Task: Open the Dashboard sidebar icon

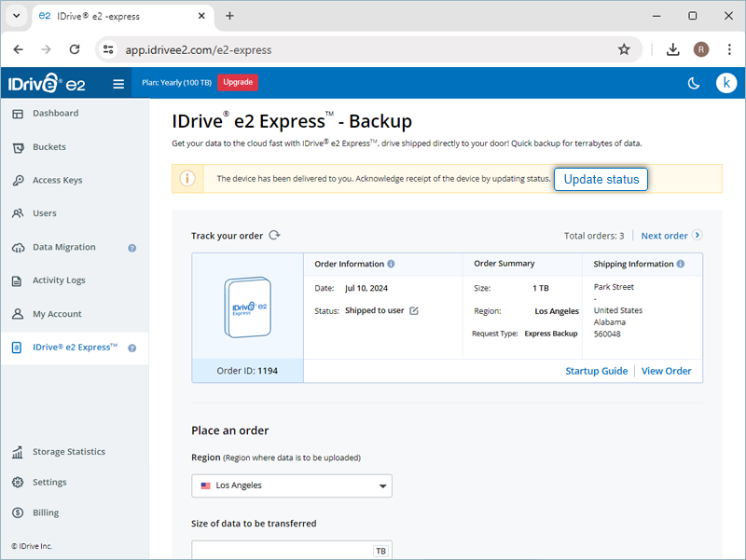Action: point(18,114)
